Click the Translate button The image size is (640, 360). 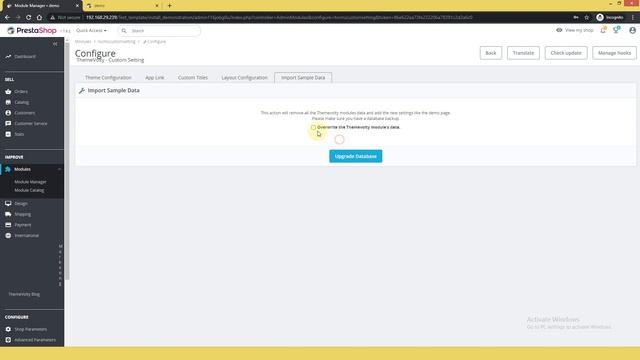click(x=523, y=53)
